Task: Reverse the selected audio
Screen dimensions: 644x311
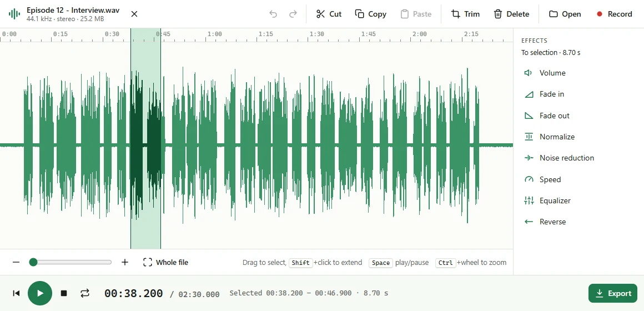Action: 578,222
